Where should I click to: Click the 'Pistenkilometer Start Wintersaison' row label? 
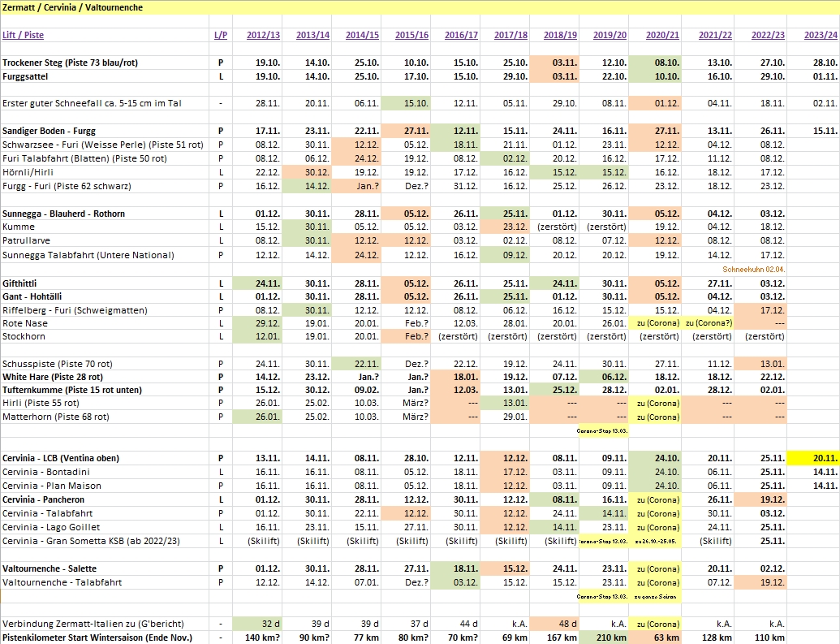[x=97, y=638]
